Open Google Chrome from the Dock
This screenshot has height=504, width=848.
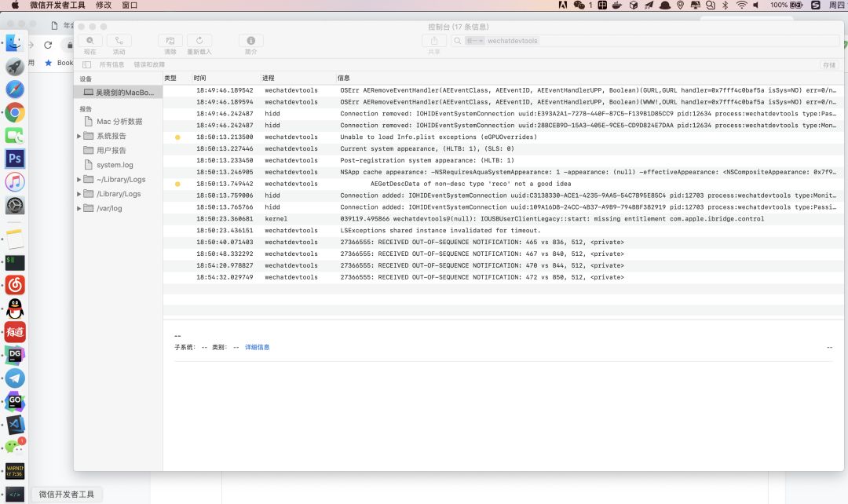pos(15,113)
